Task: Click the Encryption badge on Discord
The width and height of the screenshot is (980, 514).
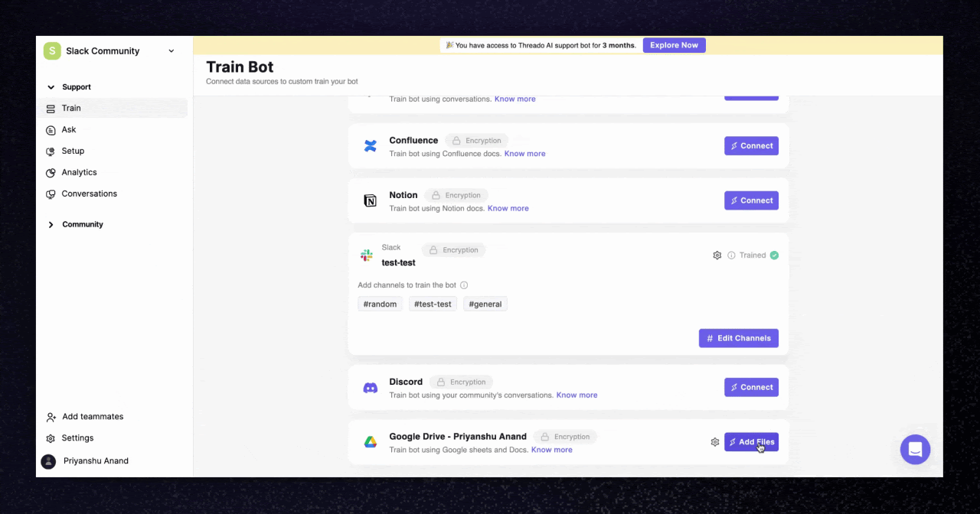Action: click(x=461, y=382)
